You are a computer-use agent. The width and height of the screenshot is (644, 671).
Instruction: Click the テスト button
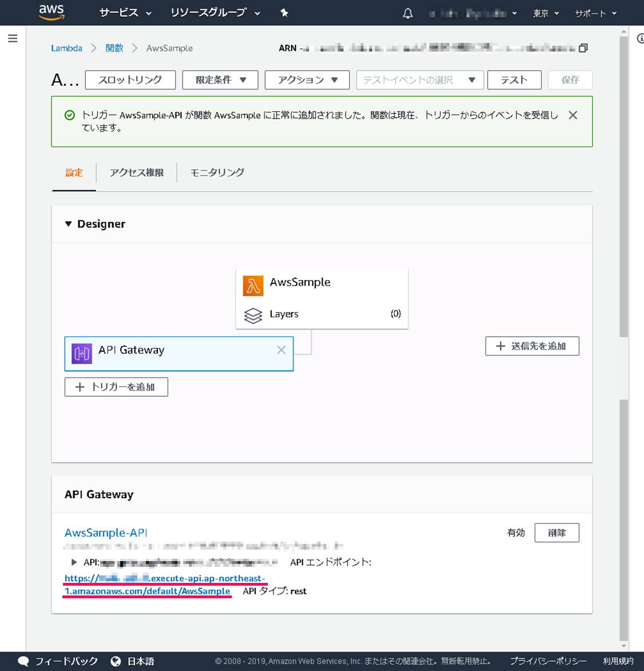(x=515, y=80)
